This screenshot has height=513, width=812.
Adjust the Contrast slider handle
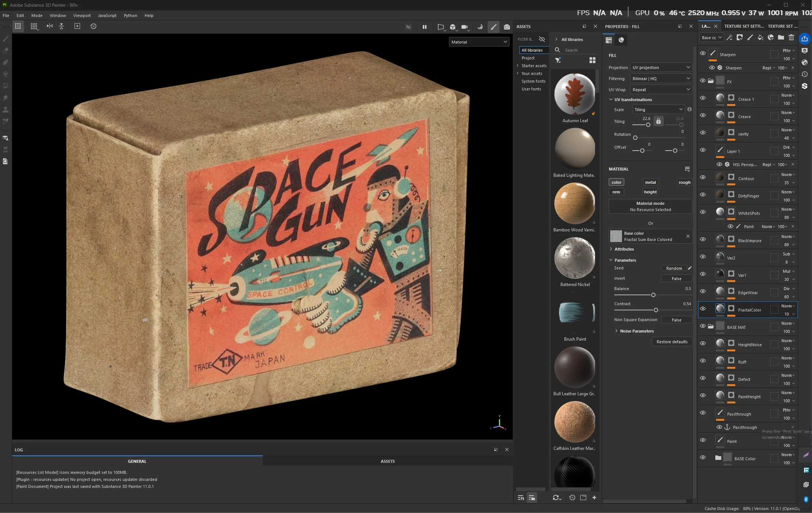(656, 310)
